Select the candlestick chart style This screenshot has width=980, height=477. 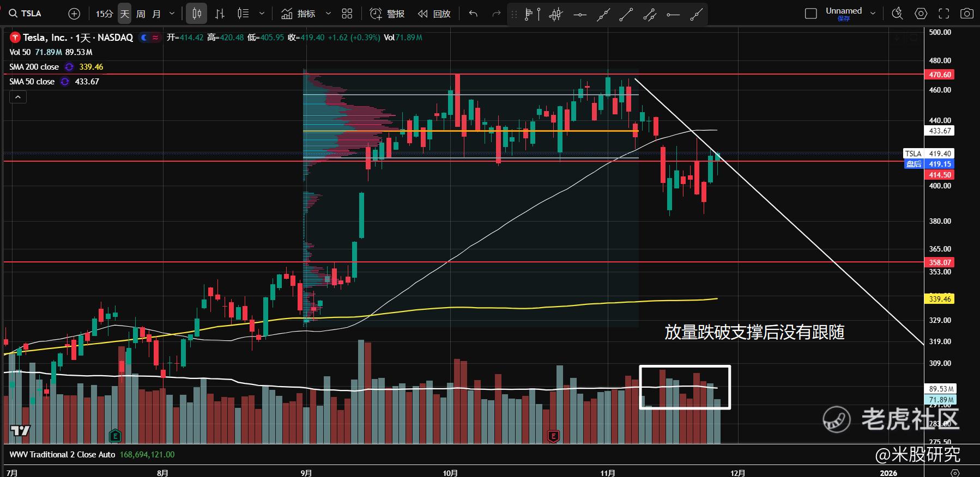[197, 14]
